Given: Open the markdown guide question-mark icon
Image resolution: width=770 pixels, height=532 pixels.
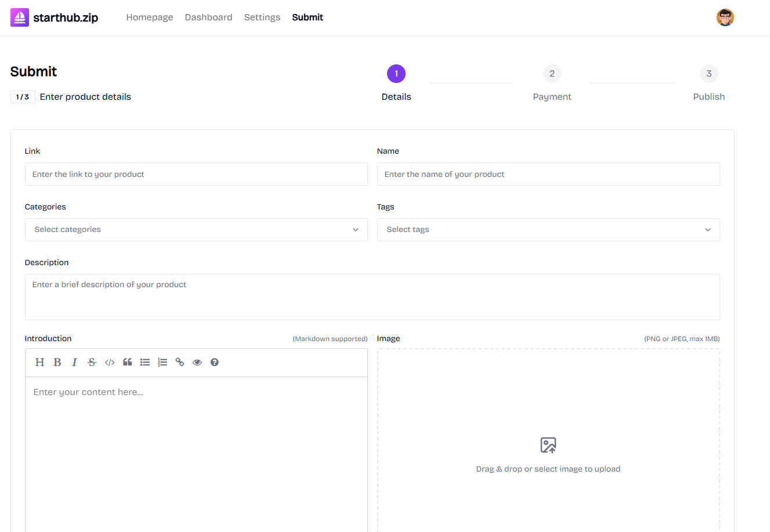Looking at the screenshot, I should [x=215, y=362].
